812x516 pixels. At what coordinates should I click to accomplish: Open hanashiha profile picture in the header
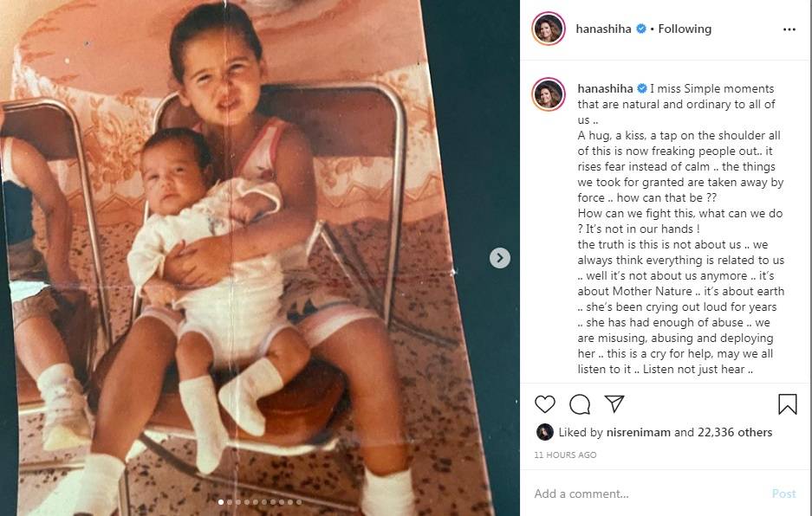(x=549, y=29)
